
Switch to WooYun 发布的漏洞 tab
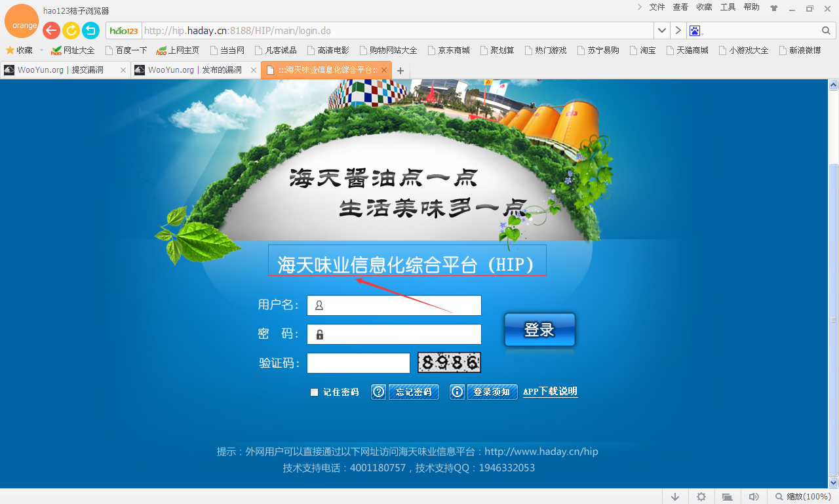(x=195, y=70)
